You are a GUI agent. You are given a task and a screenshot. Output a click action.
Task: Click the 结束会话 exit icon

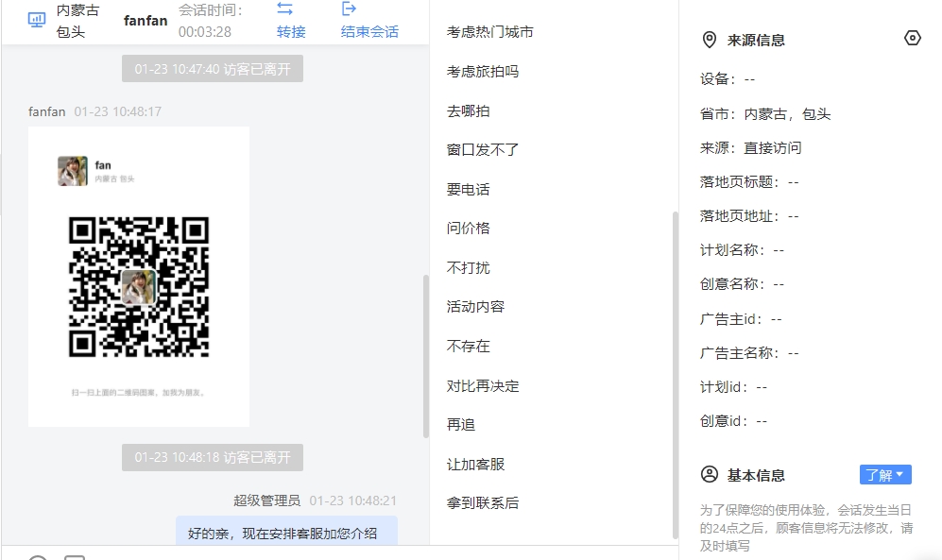pyautogui.click(x=349, y=9)
